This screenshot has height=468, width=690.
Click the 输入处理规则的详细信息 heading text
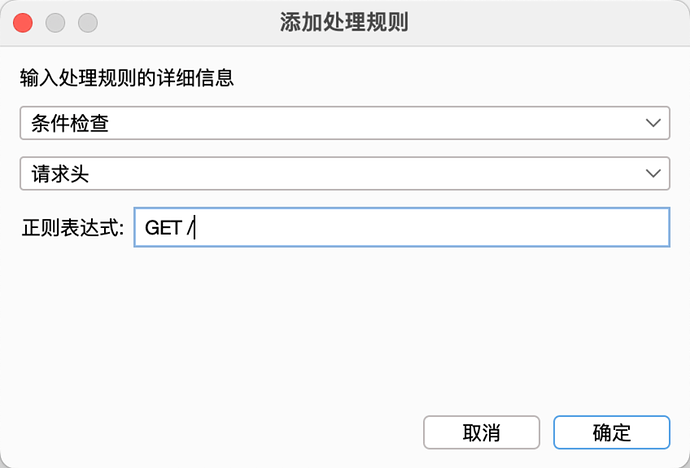(x=126, y=78)
